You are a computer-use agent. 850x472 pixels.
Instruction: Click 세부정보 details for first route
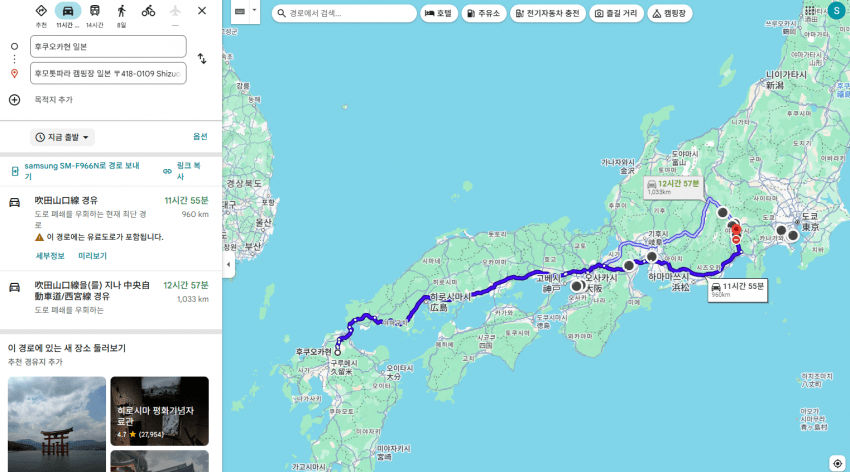[x=50, y=256]
